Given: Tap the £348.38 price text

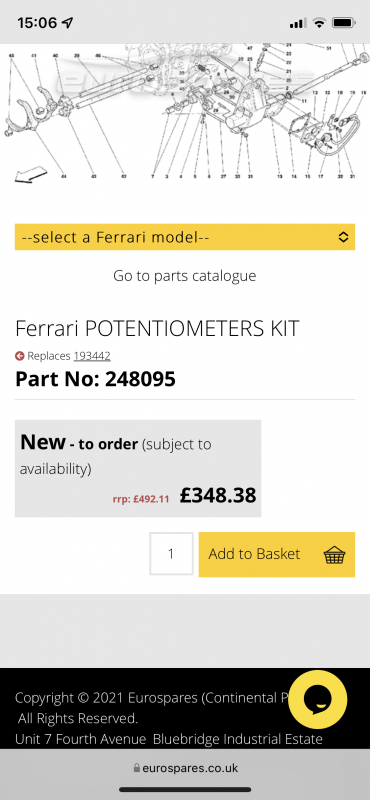Looking at the screenshot, I should click(x=218, y=495).
